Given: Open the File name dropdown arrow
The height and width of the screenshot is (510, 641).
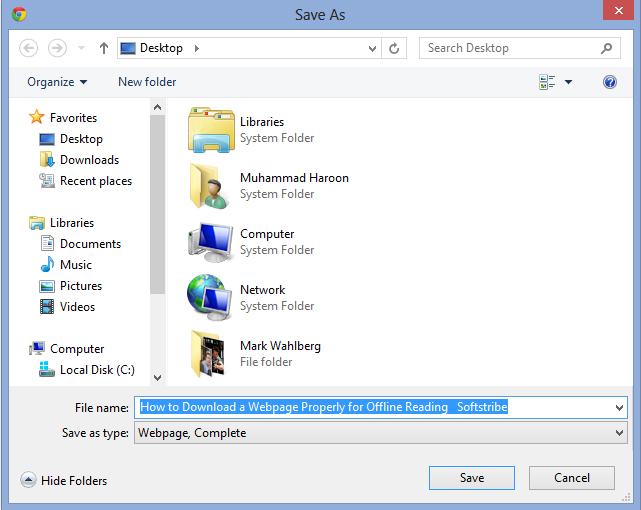Looking at the screenshot, I should point(619,407).
